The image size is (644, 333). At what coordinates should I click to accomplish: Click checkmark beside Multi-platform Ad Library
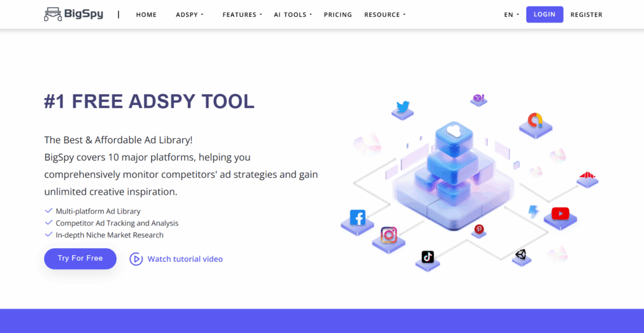point(48,210)
